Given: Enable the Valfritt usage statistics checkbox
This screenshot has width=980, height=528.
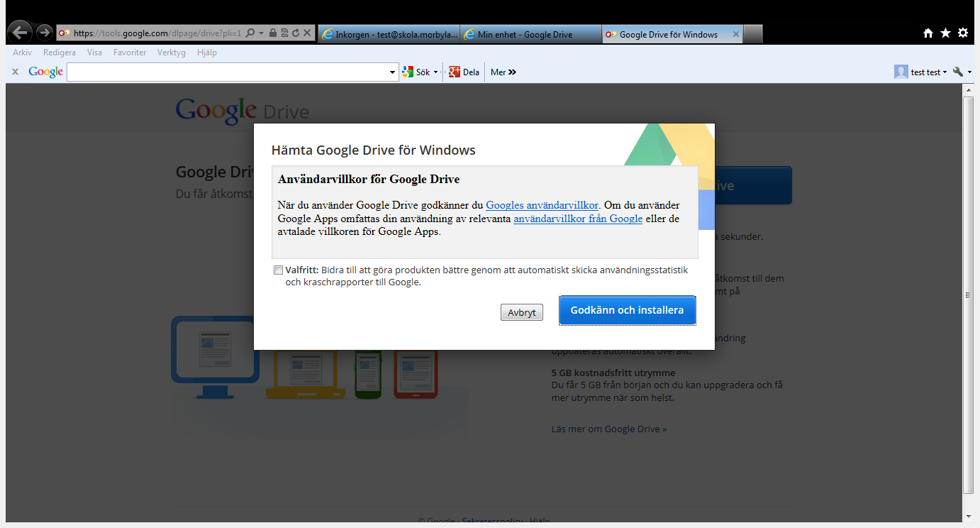Looking at the screenshot, I should click(278, 270).
